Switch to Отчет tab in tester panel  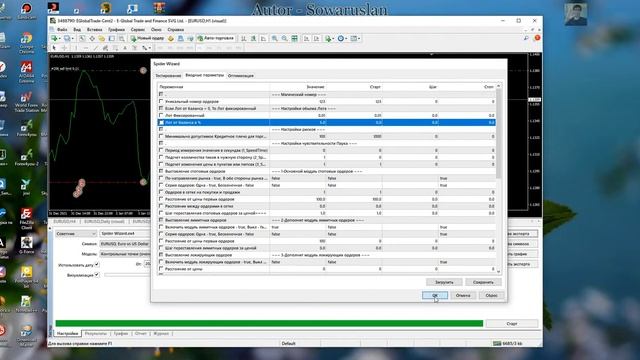click(x=140, y=333)
